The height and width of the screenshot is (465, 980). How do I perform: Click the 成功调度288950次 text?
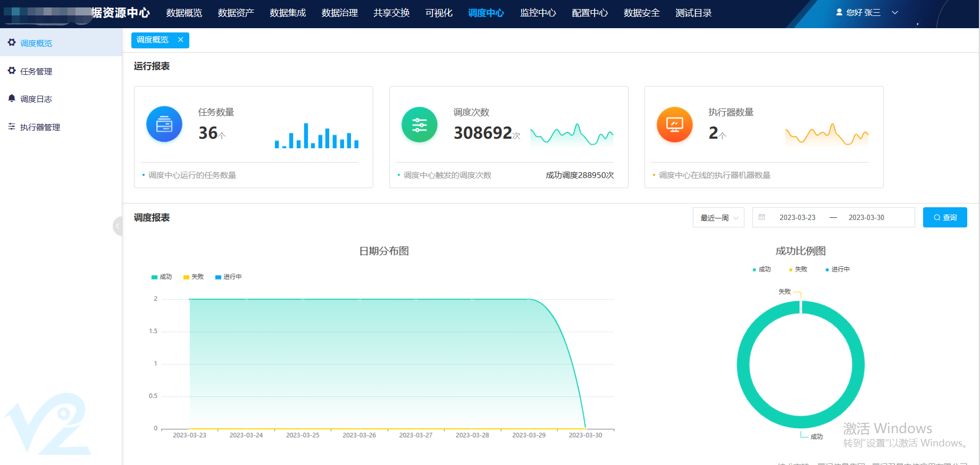tap(580, 175)
